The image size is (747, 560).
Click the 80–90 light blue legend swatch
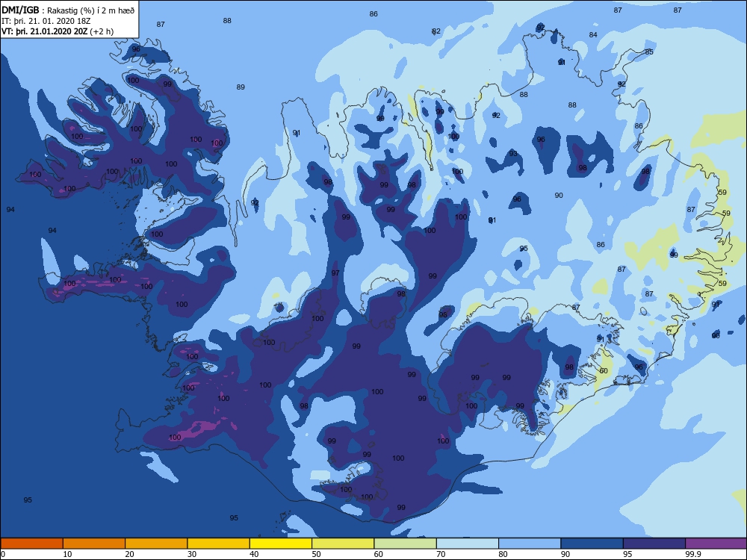click(x=530, y=544)
